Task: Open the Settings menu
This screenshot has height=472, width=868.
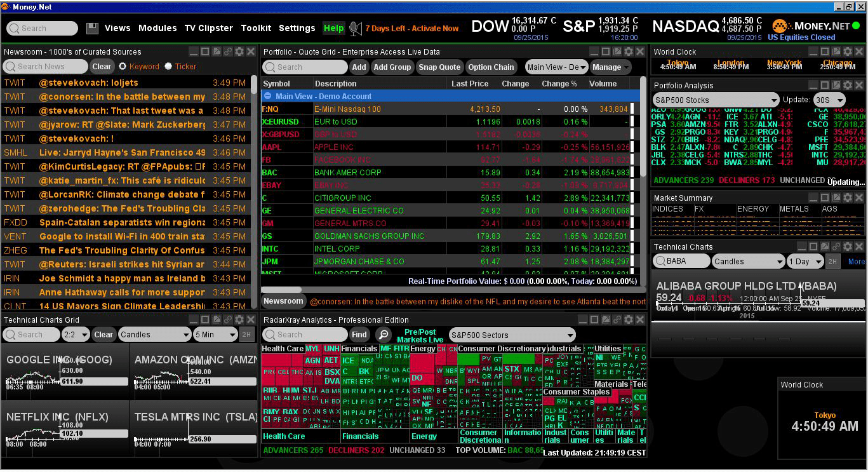Action: (x=297, y=28)
